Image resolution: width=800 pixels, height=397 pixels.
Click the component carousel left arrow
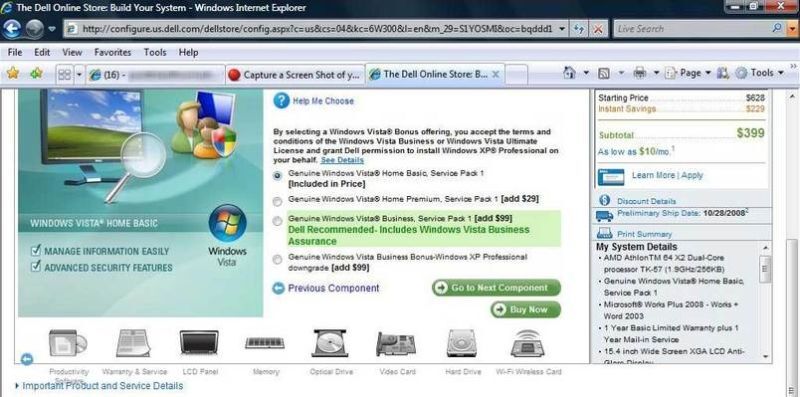[x=27, y=359]
